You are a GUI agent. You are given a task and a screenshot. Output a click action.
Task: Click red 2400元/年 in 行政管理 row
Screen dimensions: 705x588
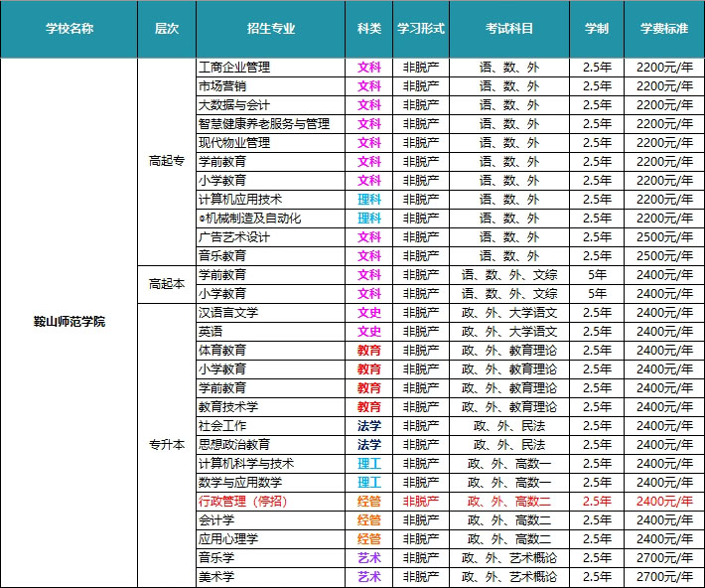click(x=664, y=502)
